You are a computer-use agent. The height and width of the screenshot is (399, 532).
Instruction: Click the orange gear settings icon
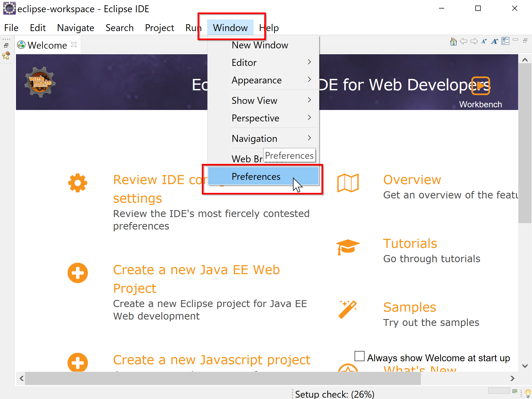[x=78, y=183]
